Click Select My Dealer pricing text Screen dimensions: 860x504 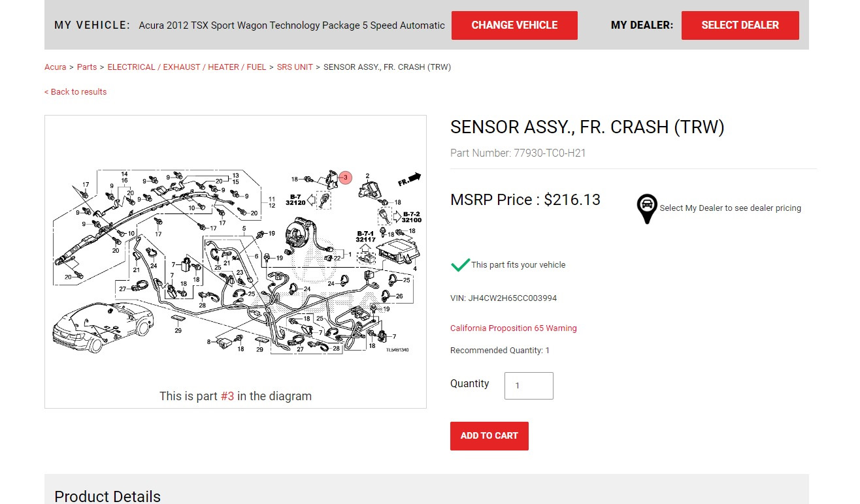coord(730,208)
